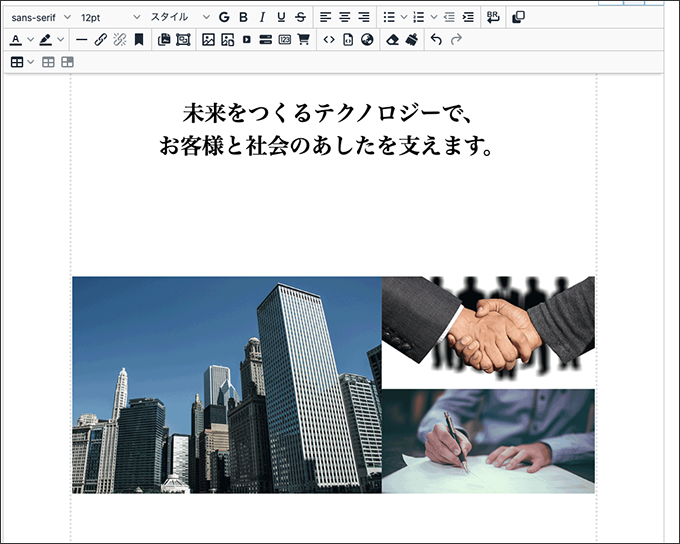Open the sans-serif font family dropdown
Viewport: 680px width, 544px height.
pyautogui.click(x=41, y=17)
